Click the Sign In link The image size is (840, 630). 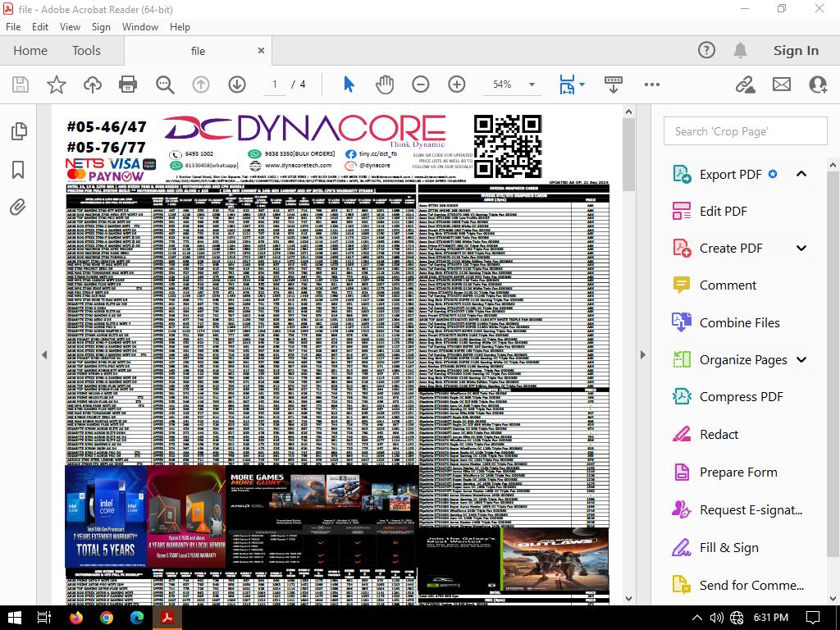796,51
